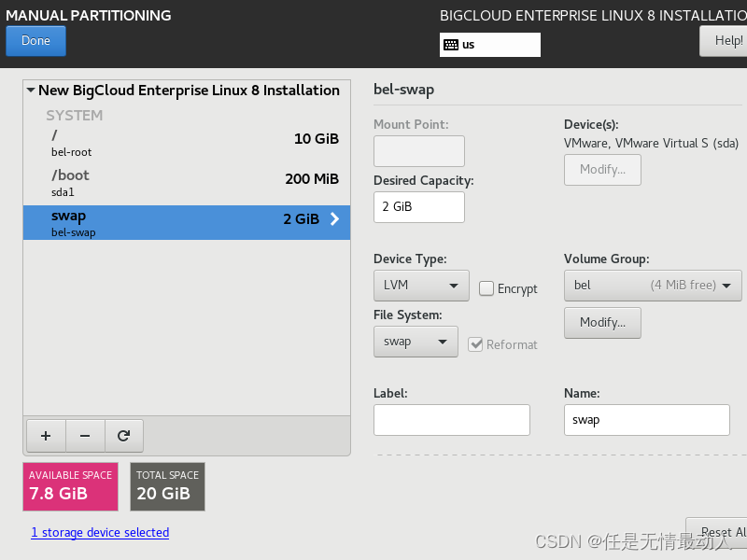This screenshot has height=560, width=747.
Task: Click the Name field containing swap
Action: pos(647,420)
